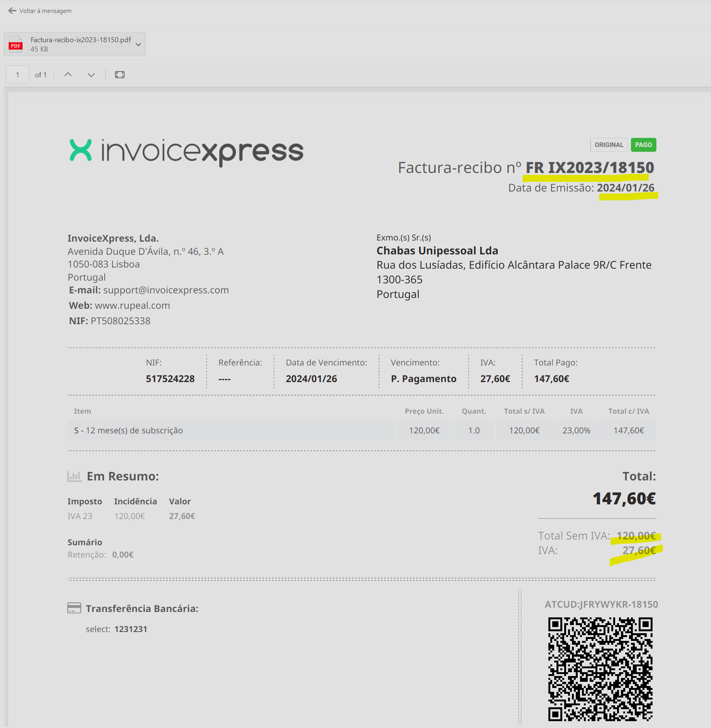
Task: Click the green PAGO badge
Action: pyautogui.click(x=643, y=145)
